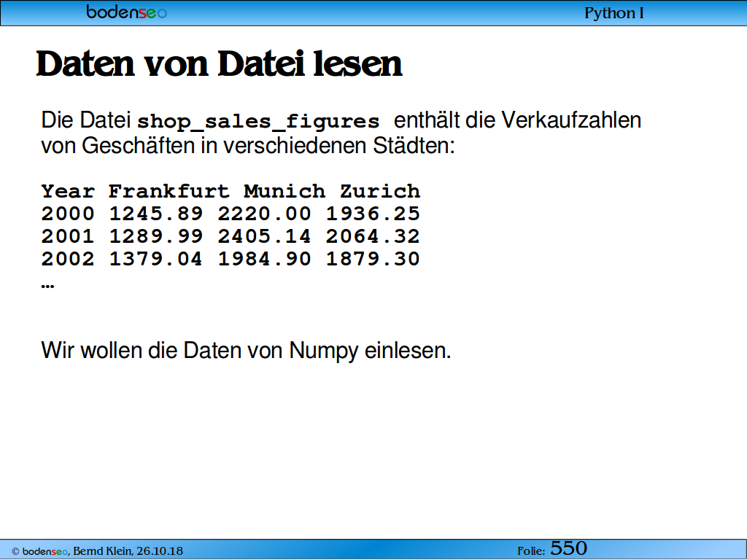Click the year value '2002'
The height and width of the screenshot is (560, 747).
[x=68, y=259]
